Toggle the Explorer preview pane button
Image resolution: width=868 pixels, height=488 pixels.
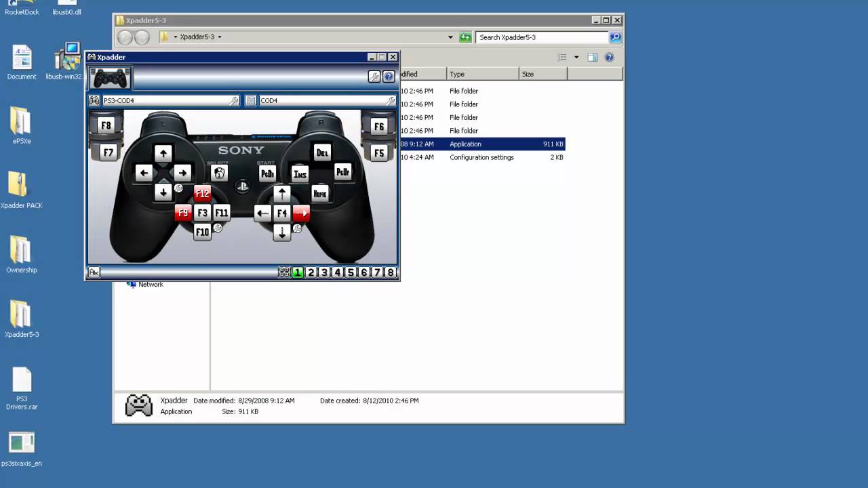coord(592,58)
